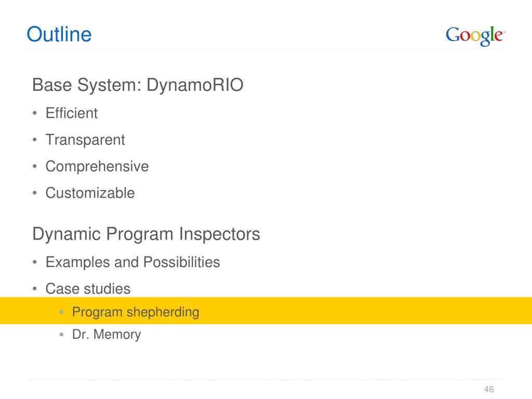The image size is (532, 399).
Task: Select the "Efficient" bullet
Action: (72, 113)
